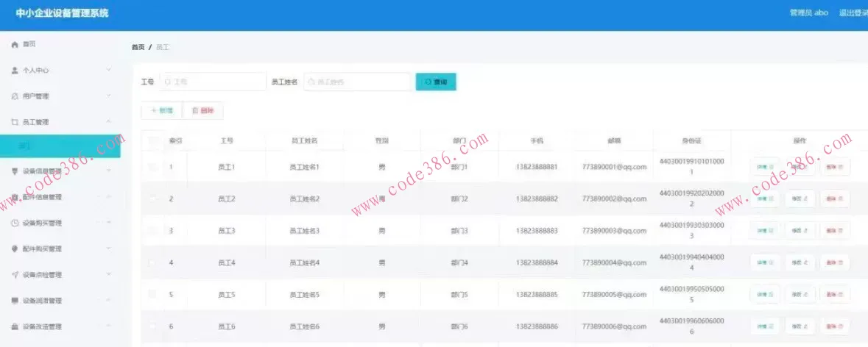This screenshot has height=347, width=868.
Task: Click 修改 button for row 员工1
Action: [x=800, y=166]
